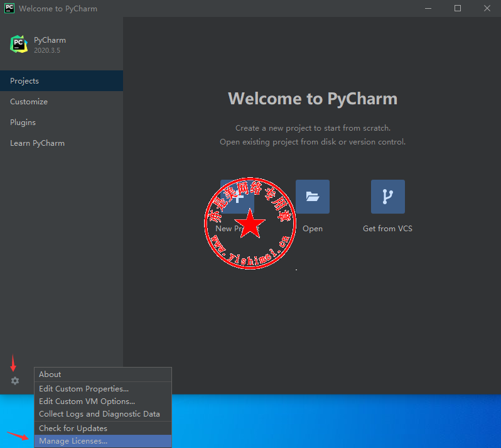Click the Welcome to PyCharm heading
The width and height of the screenshot is (501, 448).
313,99
